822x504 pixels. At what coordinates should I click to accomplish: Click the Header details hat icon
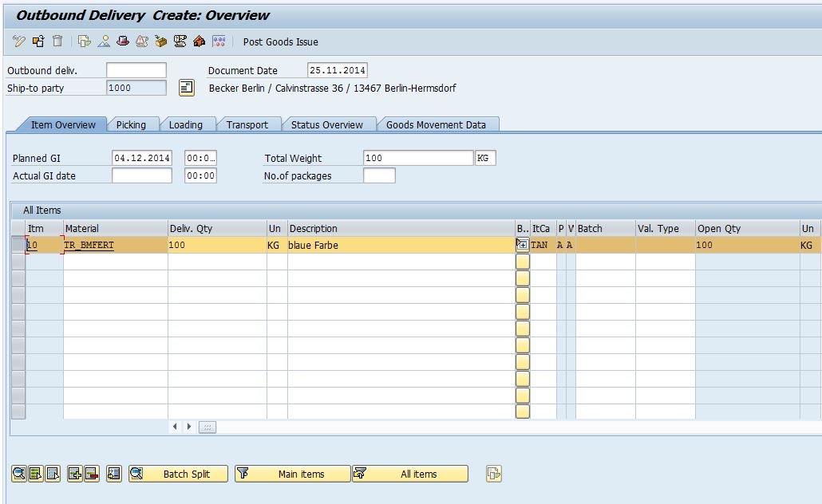click(123, 41)
